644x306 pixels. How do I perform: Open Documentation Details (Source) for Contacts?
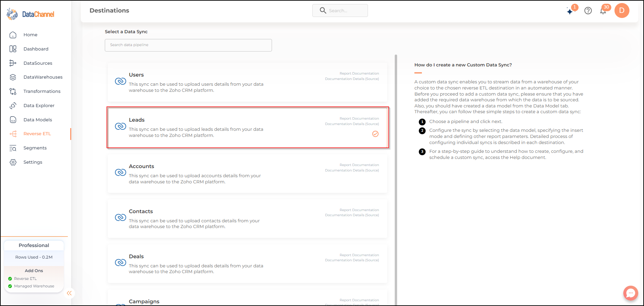coord(352,215)
